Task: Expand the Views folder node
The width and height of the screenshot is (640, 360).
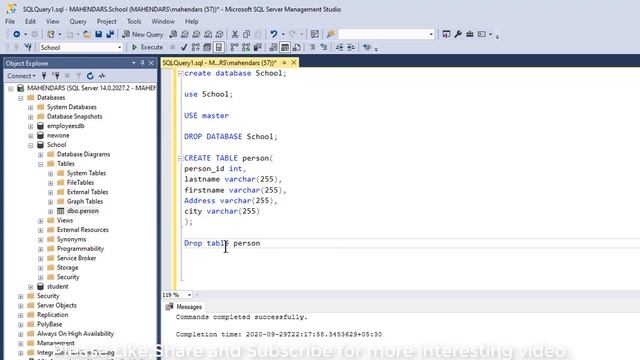Action: 40,221
